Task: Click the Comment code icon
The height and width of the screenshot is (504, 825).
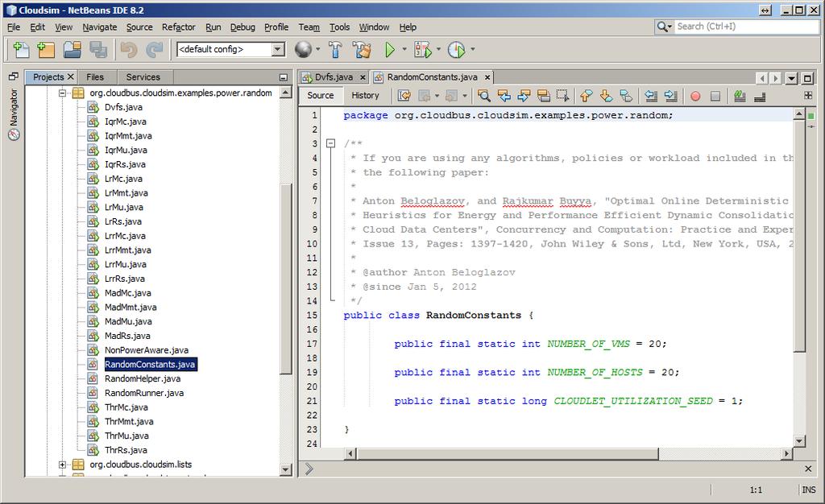Action: tap(740, 96)
